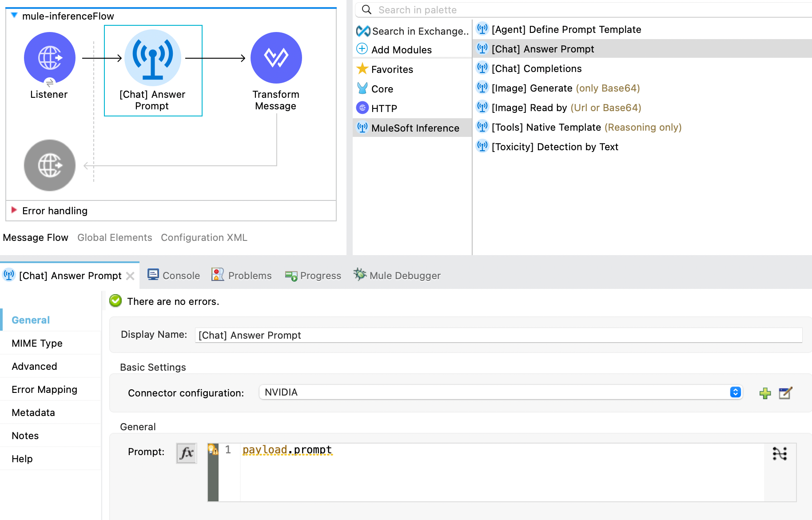Open the Favorites palette category
The image size is (812, 520).
coord(392,69)
